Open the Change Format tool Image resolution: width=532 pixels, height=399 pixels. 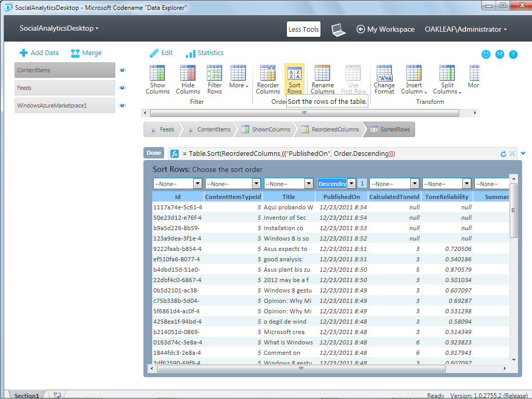tap(384, 79)
